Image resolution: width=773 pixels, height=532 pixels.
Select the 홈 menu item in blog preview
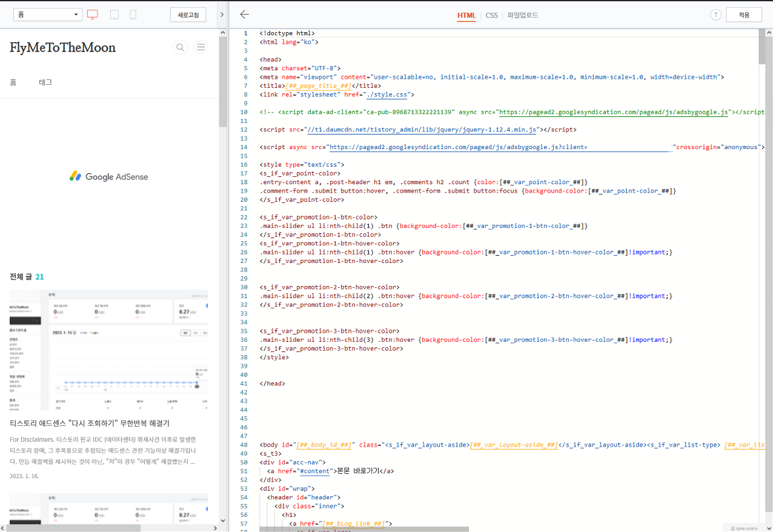[13, 82]
